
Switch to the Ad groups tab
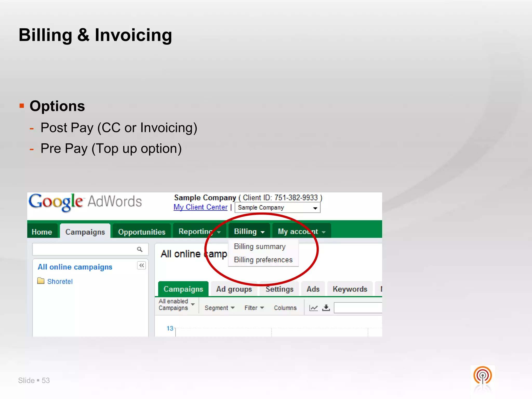click(234, 289)
